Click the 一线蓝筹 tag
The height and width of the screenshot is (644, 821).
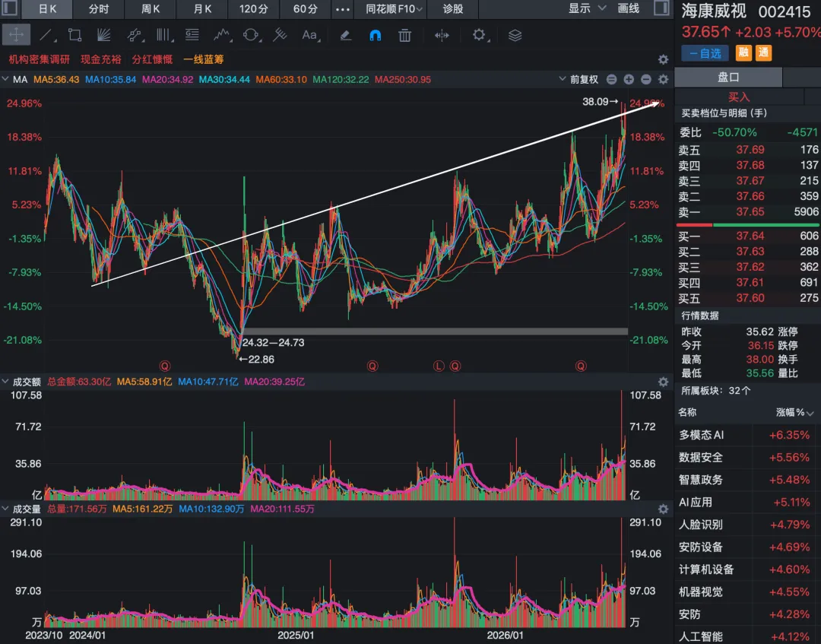[x=204, y=59]
